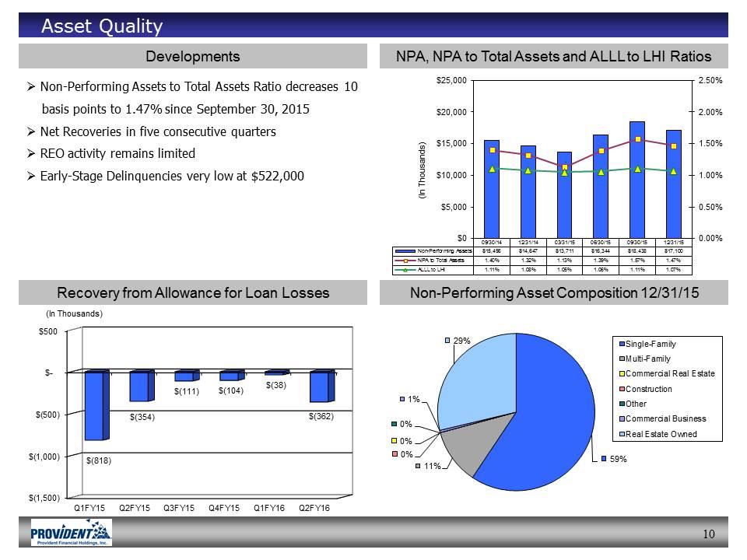Click the 29% pie data label
The image size is (747, 560).
[x=461, y=341]
